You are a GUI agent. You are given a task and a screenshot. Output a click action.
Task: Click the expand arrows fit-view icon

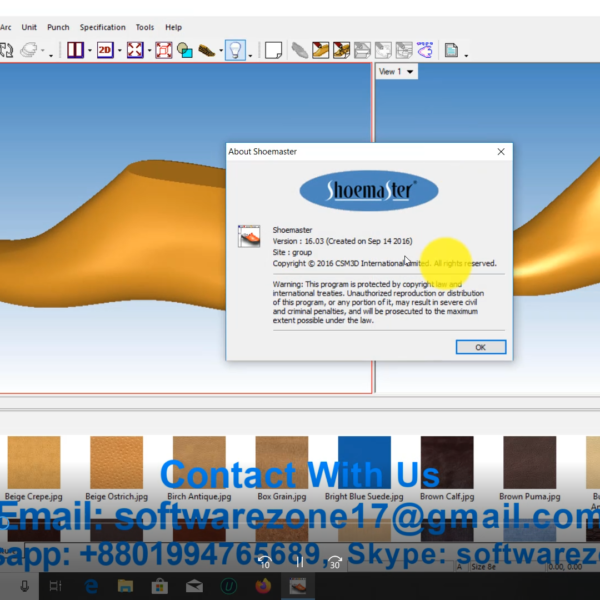pos(134,50)
